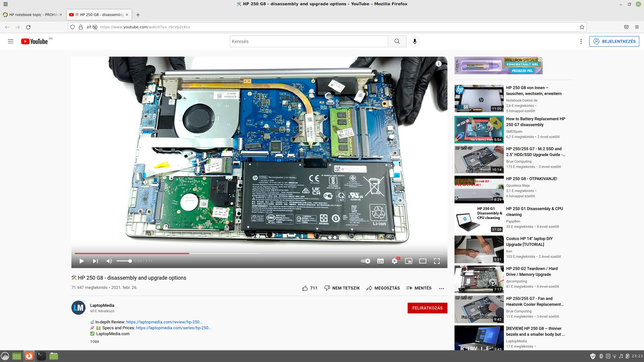Go to YouTube home via logo
This screenshot has height=362, width=644.
point(35,41)
